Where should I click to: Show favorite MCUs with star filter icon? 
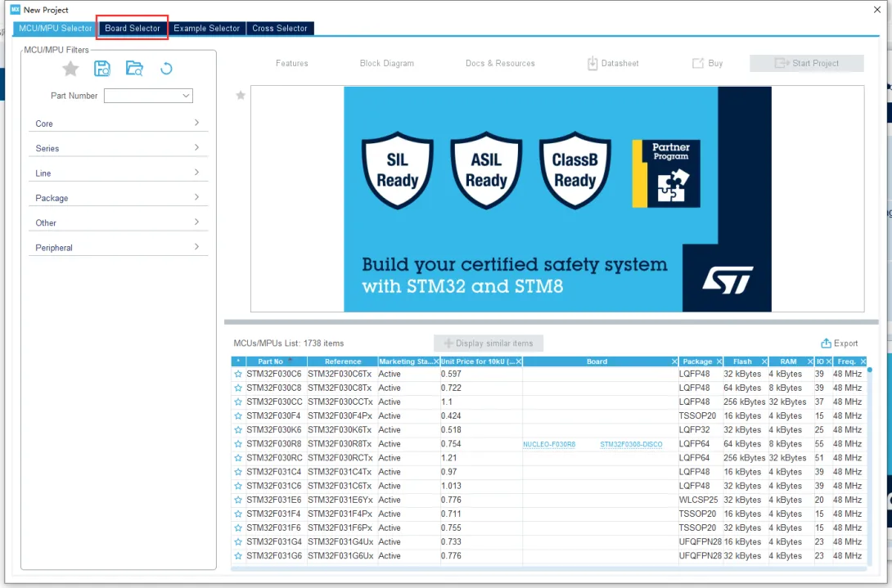tap(71, 69)
